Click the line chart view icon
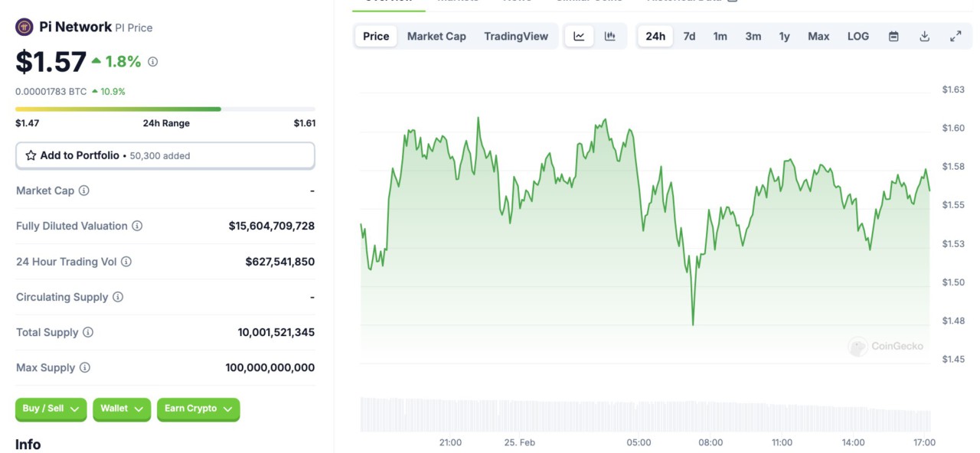This screenshot has height=453, width=980. 579,36
